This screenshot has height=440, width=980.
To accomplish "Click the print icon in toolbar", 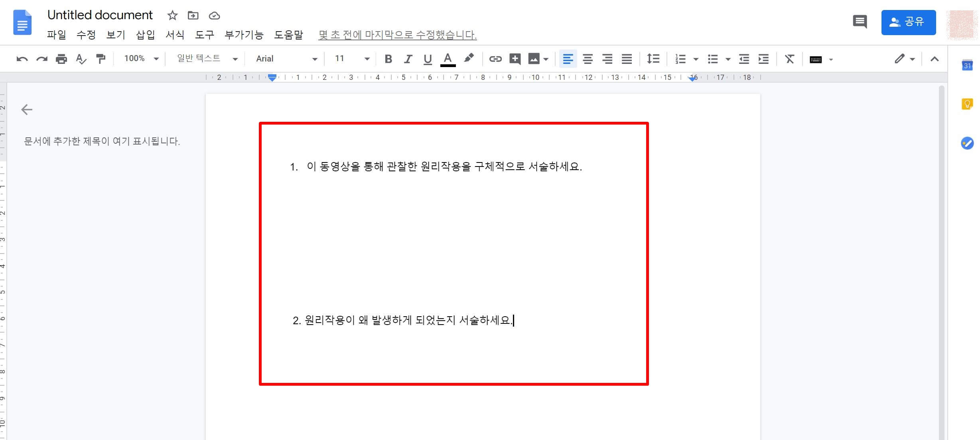I will 61,59.
